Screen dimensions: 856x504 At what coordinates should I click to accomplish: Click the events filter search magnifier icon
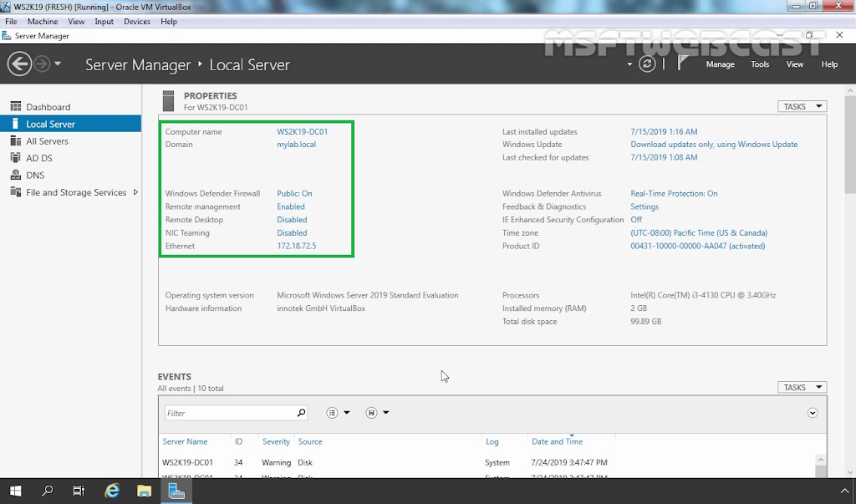click(x=300, y=412)
